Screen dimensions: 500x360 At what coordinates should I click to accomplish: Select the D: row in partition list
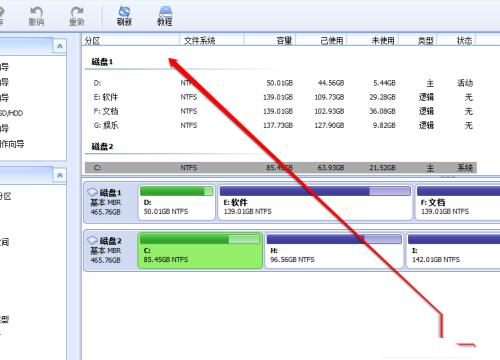coord(281,83)
